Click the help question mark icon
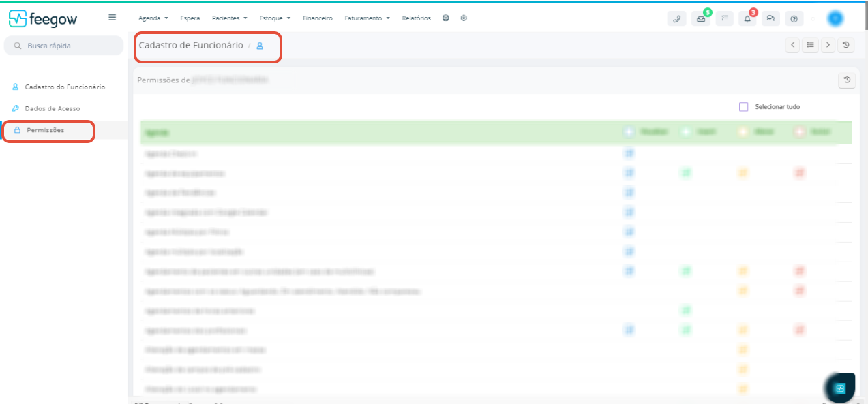 click(794, 19)
